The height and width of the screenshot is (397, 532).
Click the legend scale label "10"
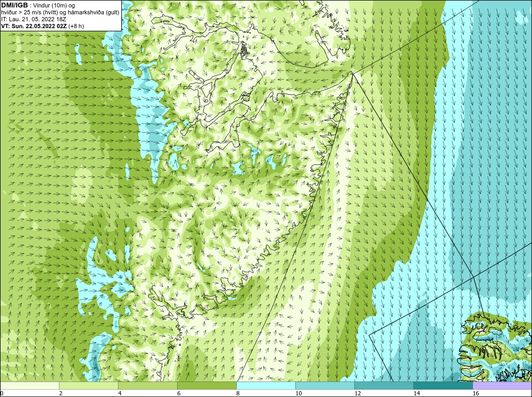coord(298,393)
